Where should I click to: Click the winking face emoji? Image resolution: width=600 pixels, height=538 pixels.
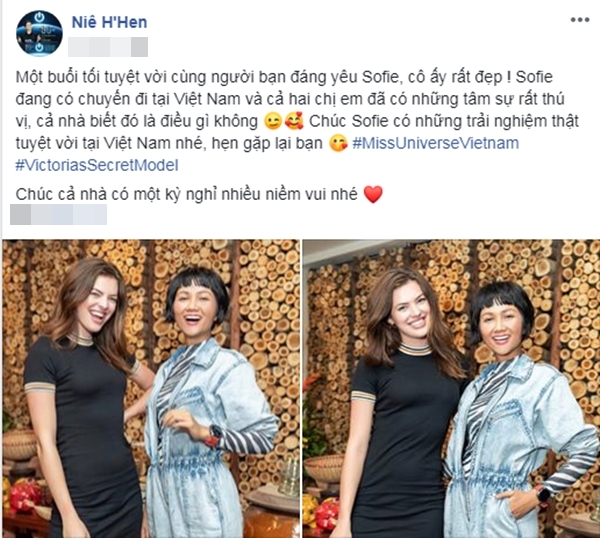pyautogui.click(x=274, y=121)
